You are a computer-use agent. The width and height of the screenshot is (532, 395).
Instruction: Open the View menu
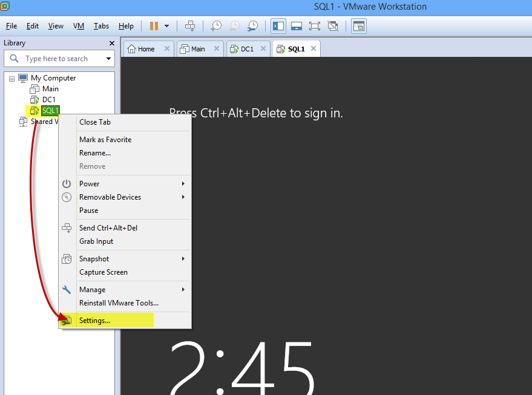pyautogui.click(x=56, y=26)
